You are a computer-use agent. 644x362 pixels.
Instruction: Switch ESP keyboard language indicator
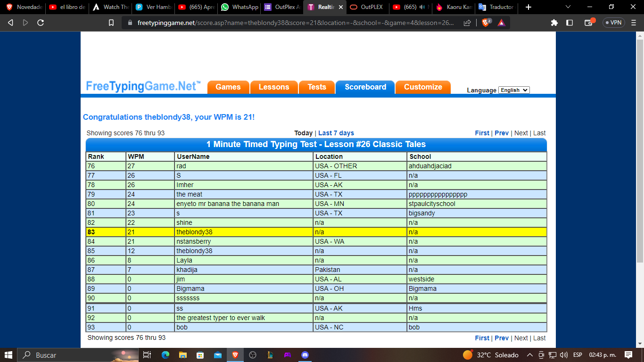(578, 355)
